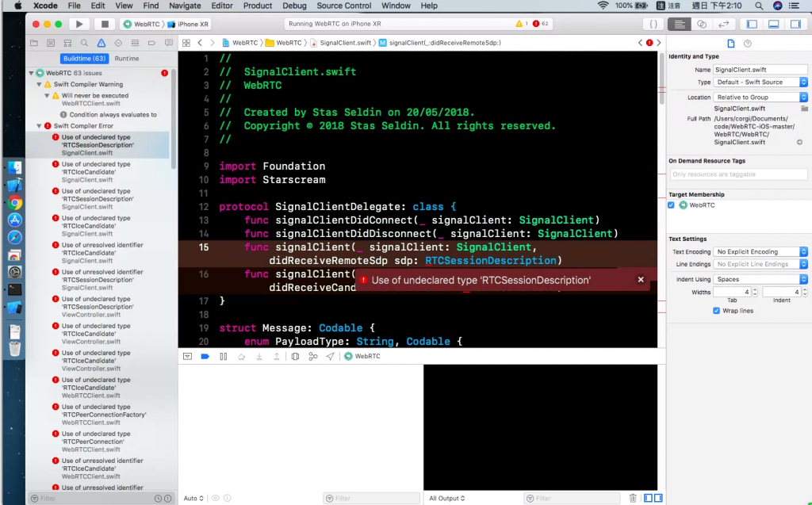
Task: Open the Product menu
Action: (258, 6)
